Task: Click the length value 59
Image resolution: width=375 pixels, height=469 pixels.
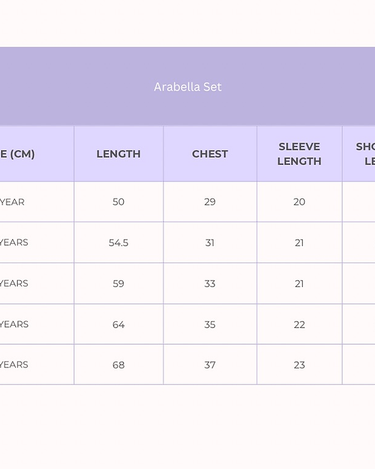Action: 119,284
